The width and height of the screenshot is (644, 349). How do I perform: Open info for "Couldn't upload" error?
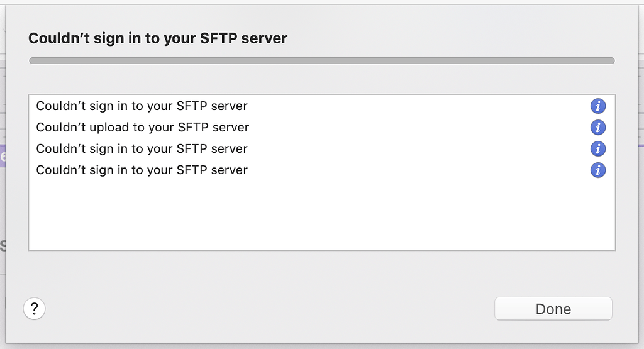(597, 128)
